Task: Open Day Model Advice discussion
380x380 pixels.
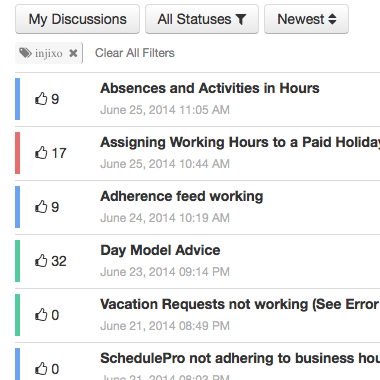Action: 160,250
